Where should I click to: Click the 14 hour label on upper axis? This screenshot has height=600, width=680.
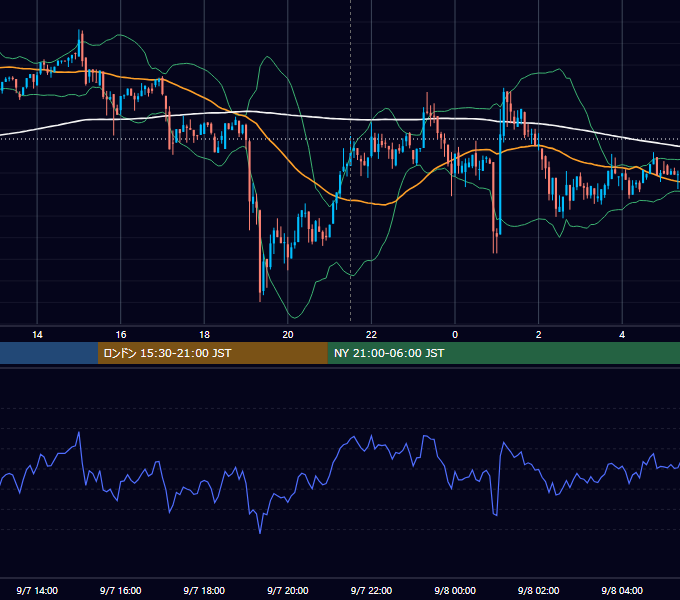[x=37, y=335]
